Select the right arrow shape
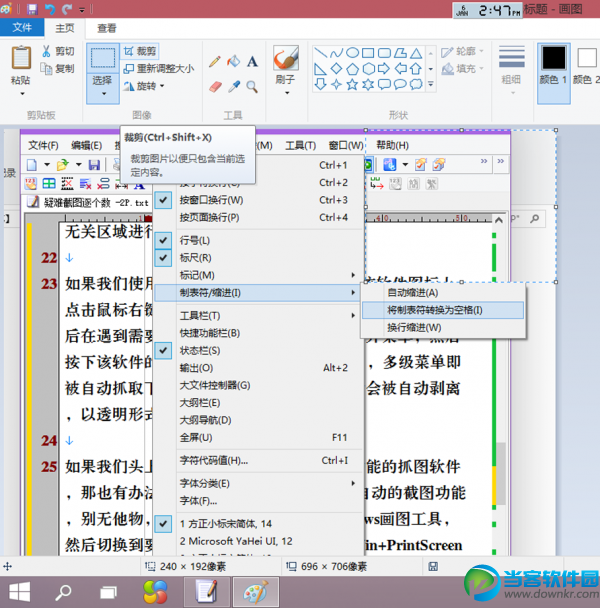 (384, 69)
